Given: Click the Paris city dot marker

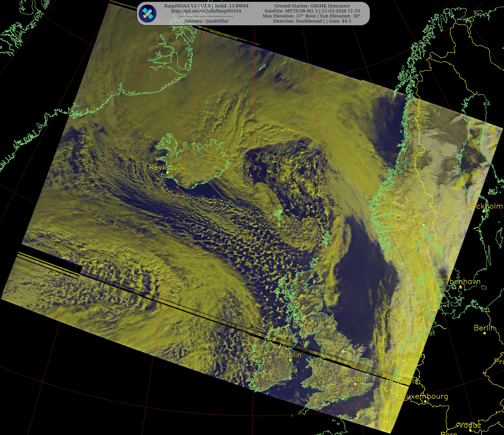Looking at the screenshot, I should pyautogui.click(x=387, y=422).
